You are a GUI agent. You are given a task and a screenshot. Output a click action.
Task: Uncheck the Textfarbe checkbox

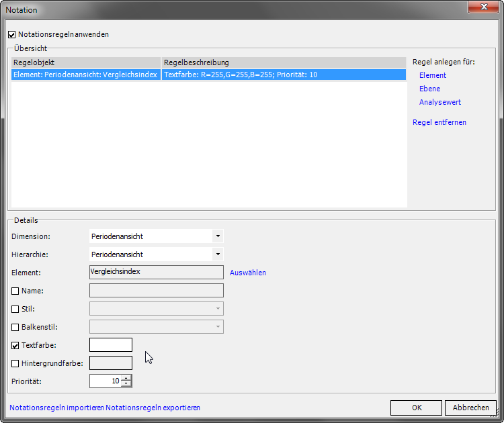[15, 345]
